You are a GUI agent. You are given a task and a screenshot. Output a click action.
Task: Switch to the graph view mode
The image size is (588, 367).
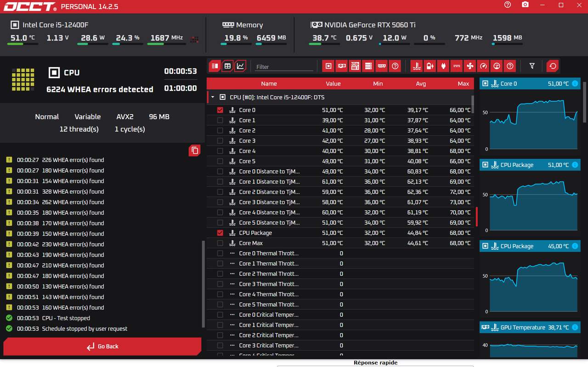pyautogui.click(x=240, y=66)
